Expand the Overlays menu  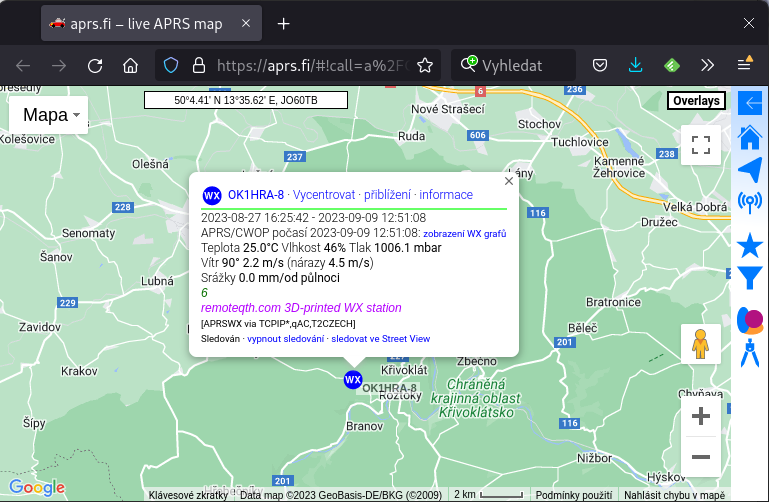tap(696, 101)
